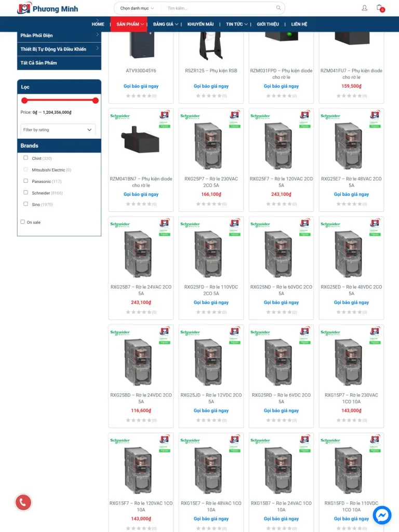The height and width of the screenshot is (532, 399).
Task: Open the shopping cart icon
Action: coord(380,7)
